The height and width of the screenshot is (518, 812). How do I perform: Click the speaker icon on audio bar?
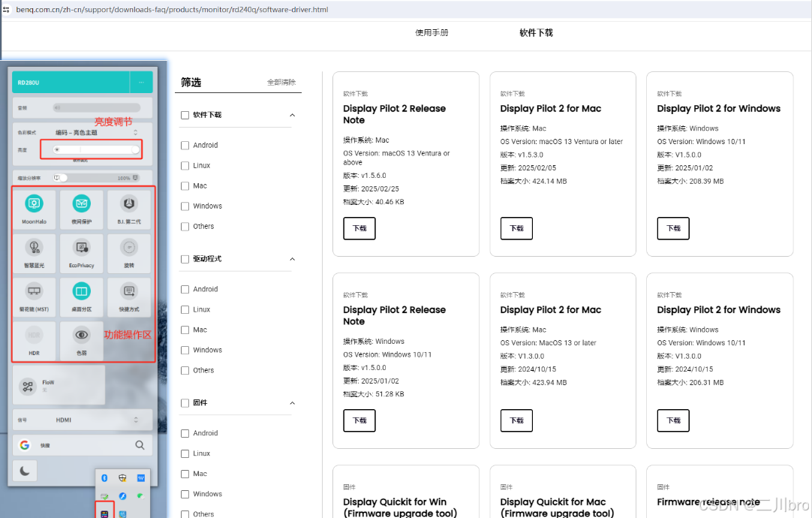[57, 108]
